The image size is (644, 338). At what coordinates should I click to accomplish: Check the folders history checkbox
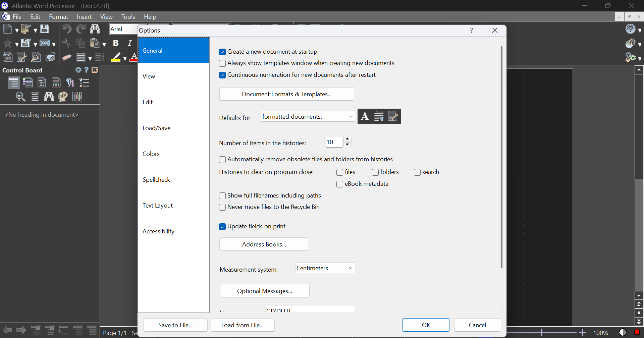(375, 172)
